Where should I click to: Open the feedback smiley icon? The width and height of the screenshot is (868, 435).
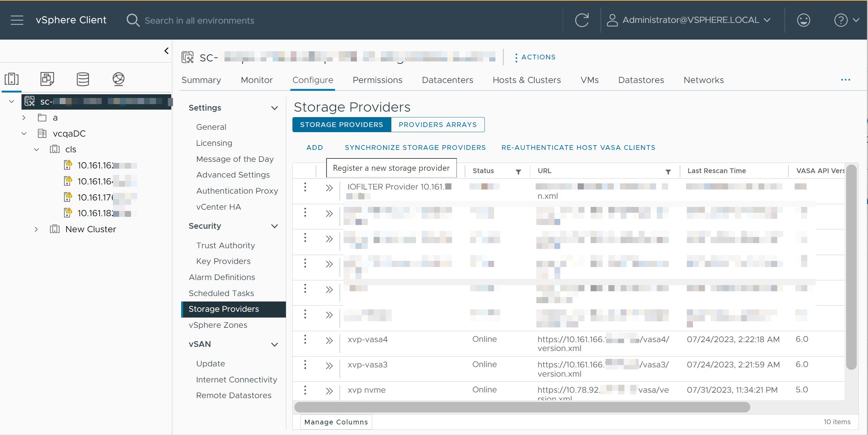pos(804,20)
